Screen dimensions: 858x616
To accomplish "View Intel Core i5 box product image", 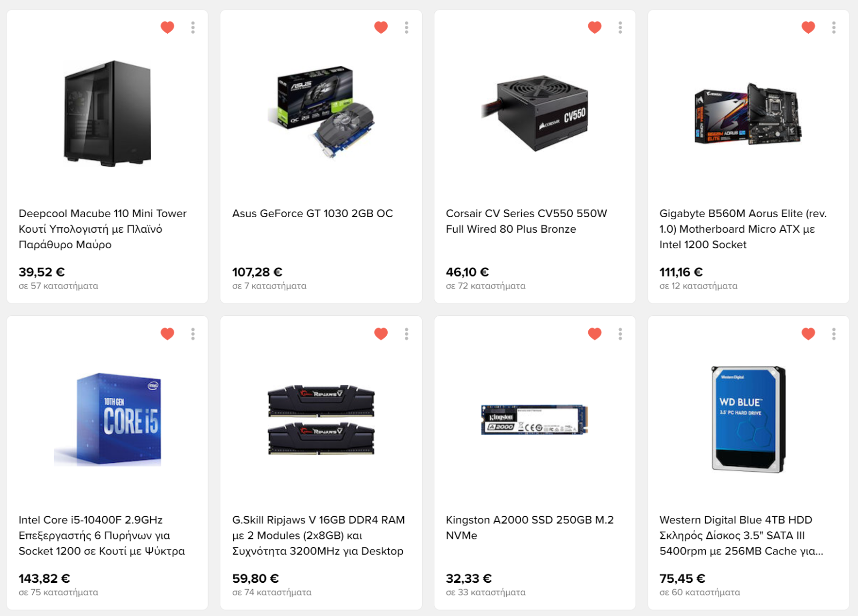I will [x=107, y=419].
